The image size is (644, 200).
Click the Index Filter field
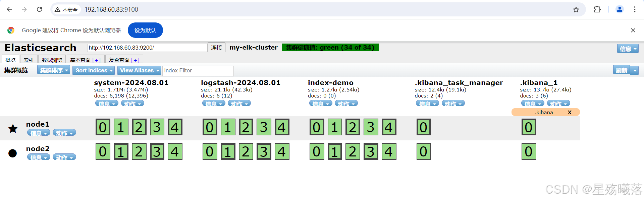point(198,71)
